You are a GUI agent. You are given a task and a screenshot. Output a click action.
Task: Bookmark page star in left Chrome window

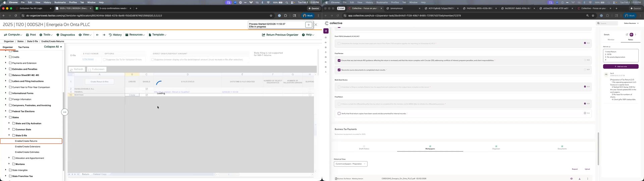(x=271, y=15)
